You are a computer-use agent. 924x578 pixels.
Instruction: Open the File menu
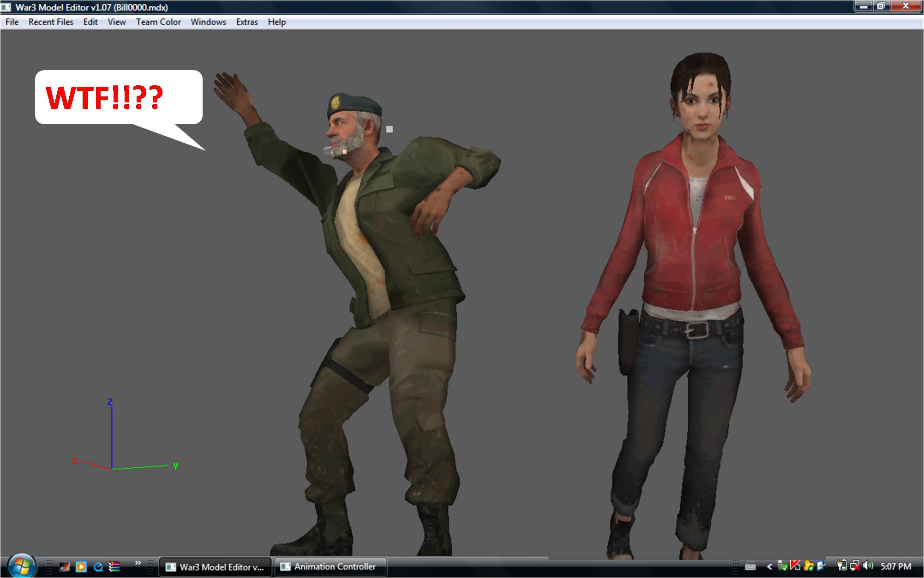click(x=12, y=22)
